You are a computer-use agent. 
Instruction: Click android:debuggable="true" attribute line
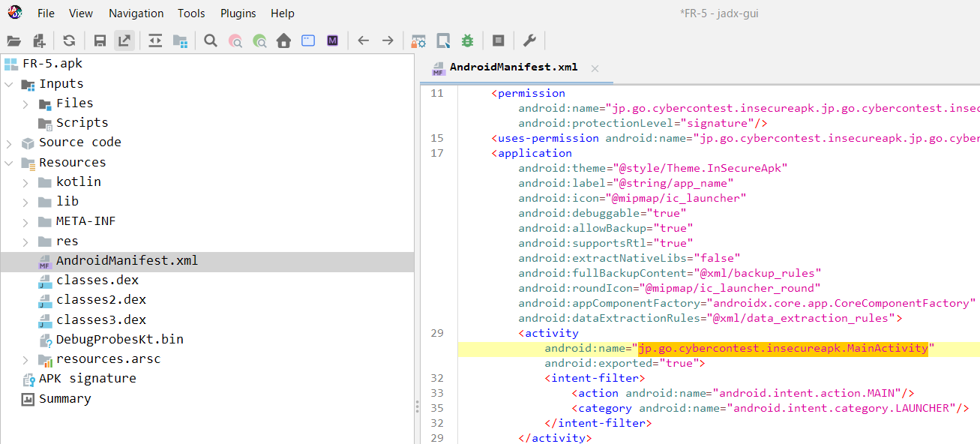click(602, 213)
